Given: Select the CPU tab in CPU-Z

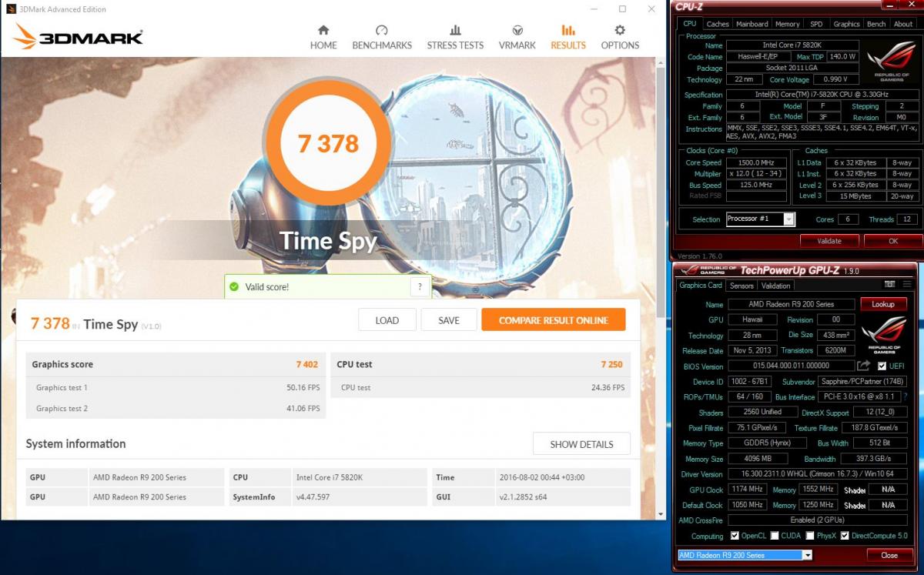Looking at the screenshot, I should [x=690, y=24].
